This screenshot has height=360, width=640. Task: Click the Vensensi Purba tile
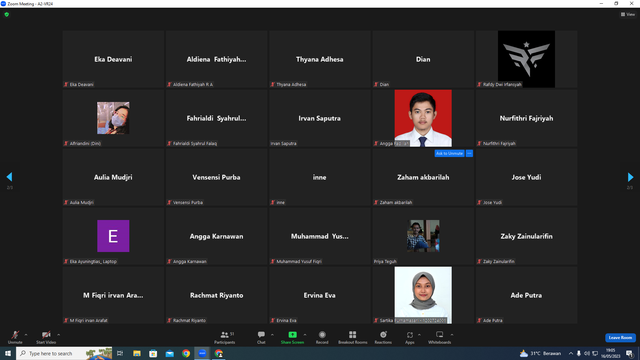216,177
